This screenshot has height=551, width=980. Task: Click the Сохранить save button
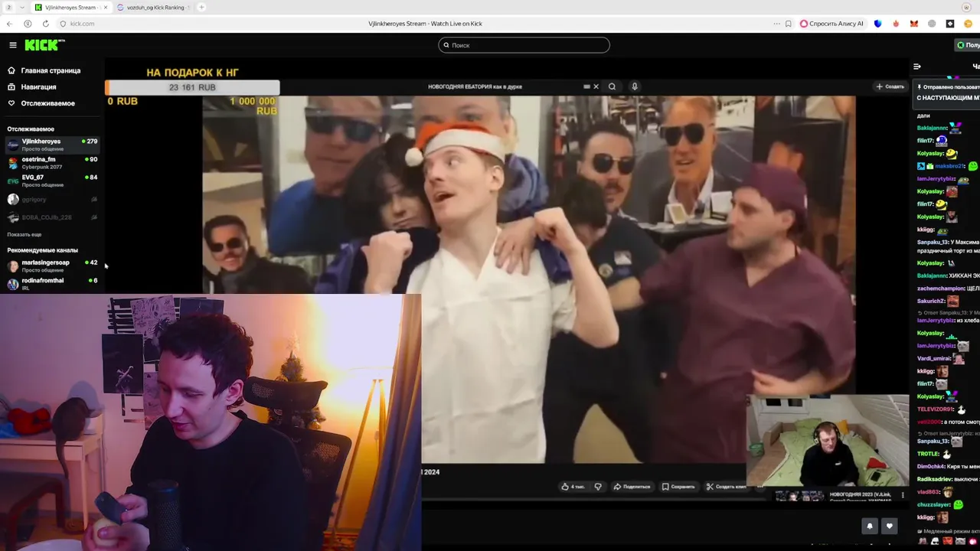678,487
